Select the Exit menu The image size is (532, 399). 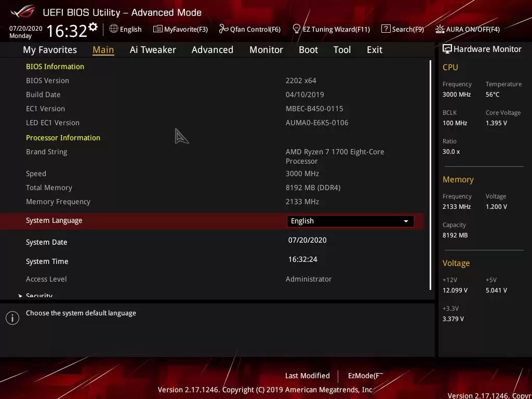point(374,49)
